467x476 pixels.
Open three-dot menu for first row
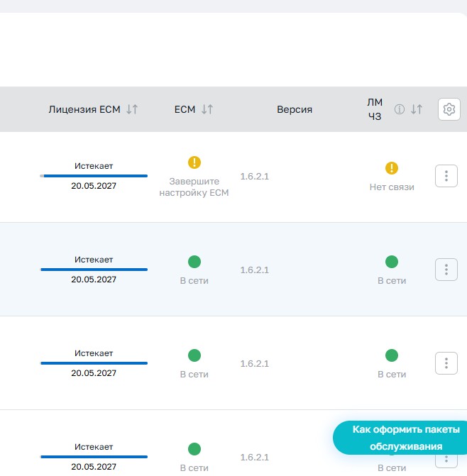(446, 176)
